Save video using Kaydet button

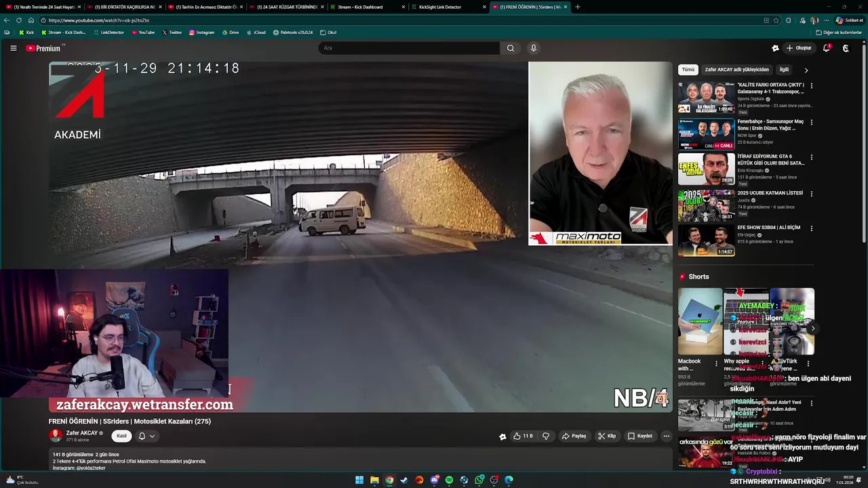(x=640, y=436)
